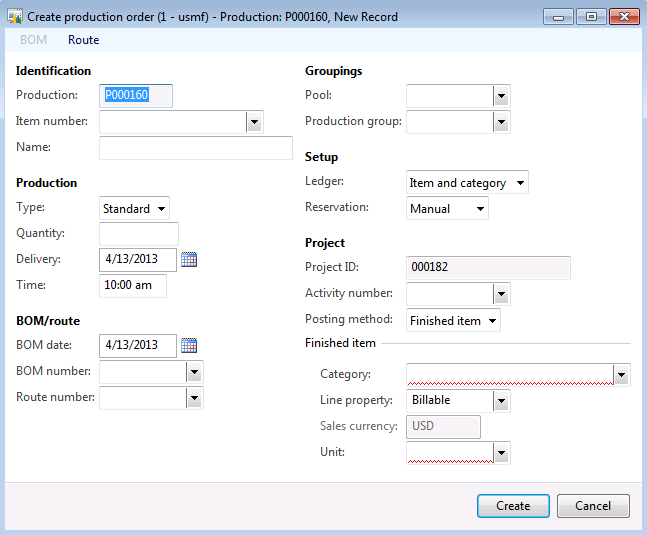647x535 pixels.
Task: Open the BOM menu
Action: pyautogui.click(x=34, y=40)
